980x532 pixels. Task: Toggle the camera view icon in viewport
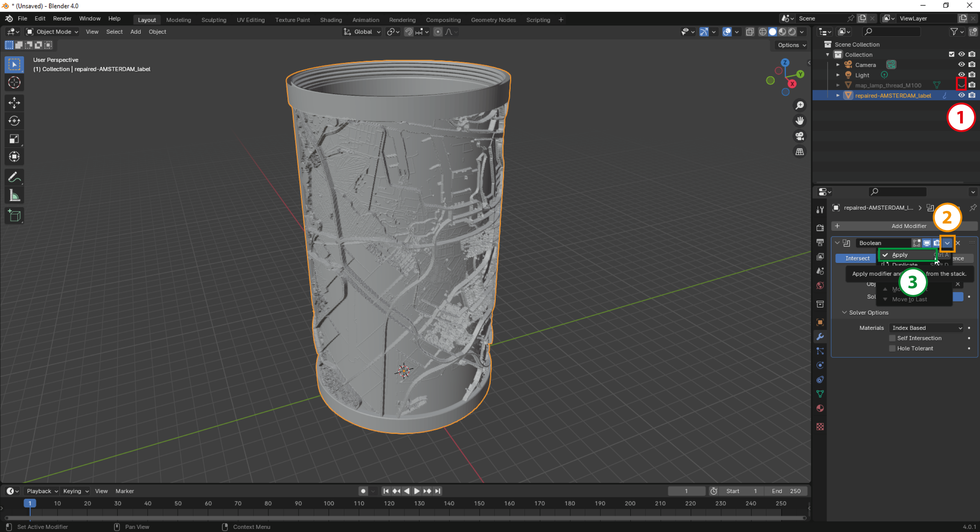point(800,136)
